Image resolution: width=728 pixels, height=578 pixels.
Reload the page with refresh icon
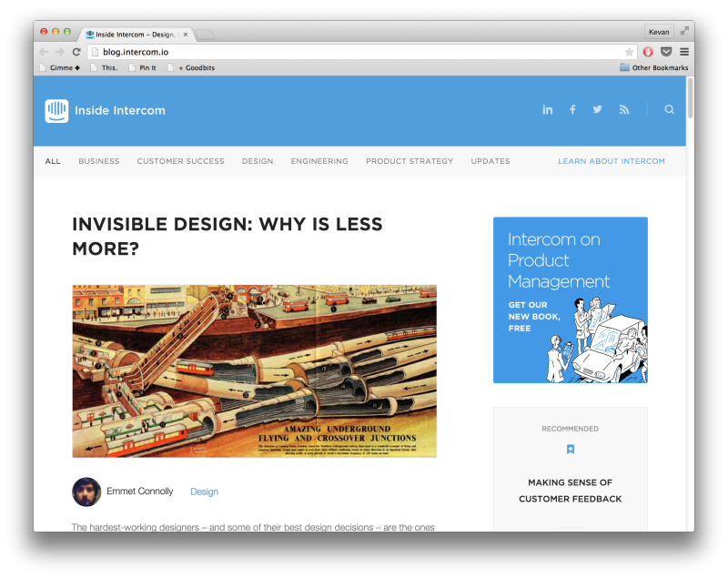(x=76, y=52)
